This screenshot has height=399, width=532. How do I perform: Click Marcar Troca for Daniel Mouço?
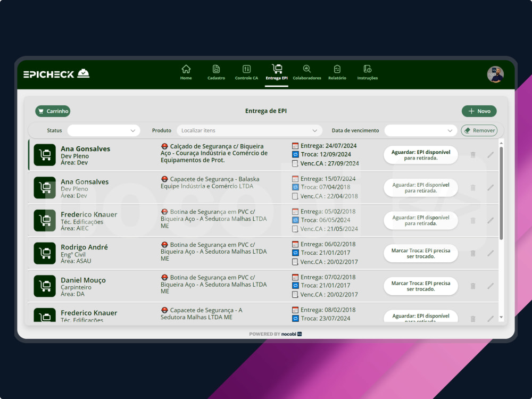[x=421, y=286]
